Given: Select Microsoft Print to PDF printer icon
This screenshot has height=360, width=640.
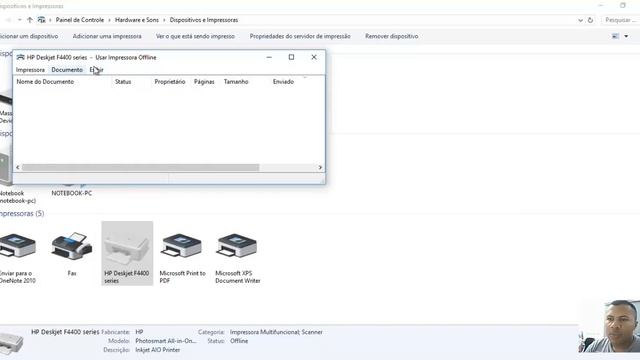Looking at the screenshot, I should pyautogui.click(x=182, y=247).
